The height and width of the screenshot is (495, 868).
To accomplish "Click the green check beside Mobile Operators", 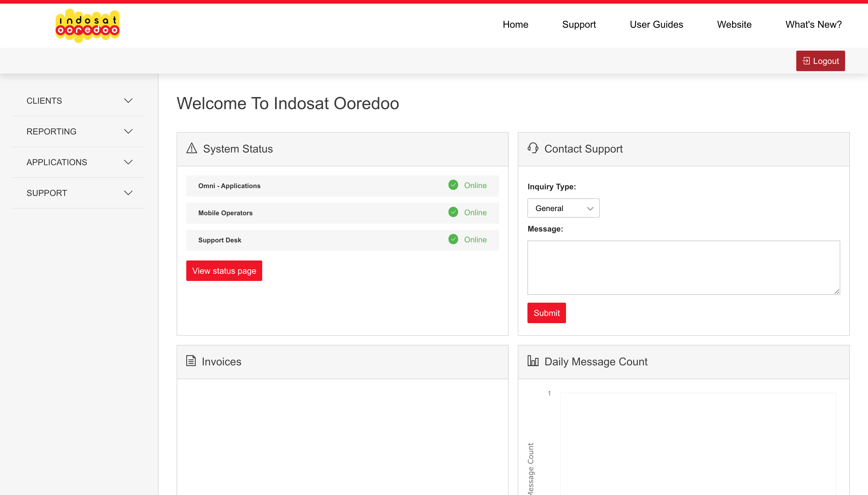I will coord(453,212).
